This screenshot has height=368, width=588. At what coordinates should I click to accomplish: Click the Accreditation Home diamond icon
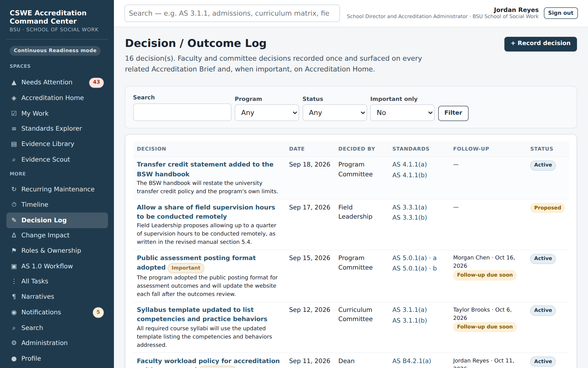(x=14, y=98)
